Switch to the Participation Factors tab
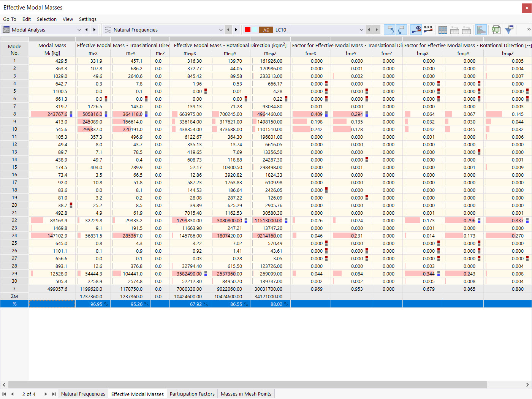This screenshot has width=532, height=399. pyautogui.click(x=192, y=394)
